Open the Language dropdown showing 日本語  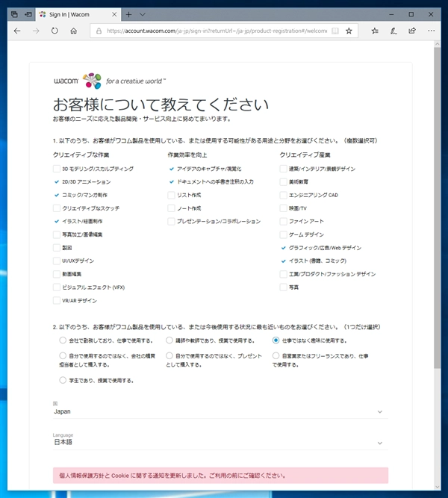220,442
